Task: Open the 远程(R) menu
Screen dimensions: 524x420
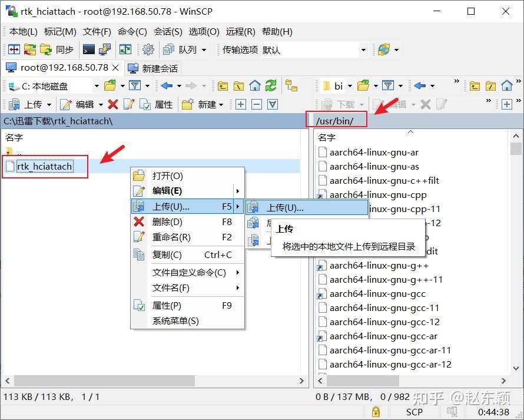Action: pyautogui.click(x=240, y=31)
